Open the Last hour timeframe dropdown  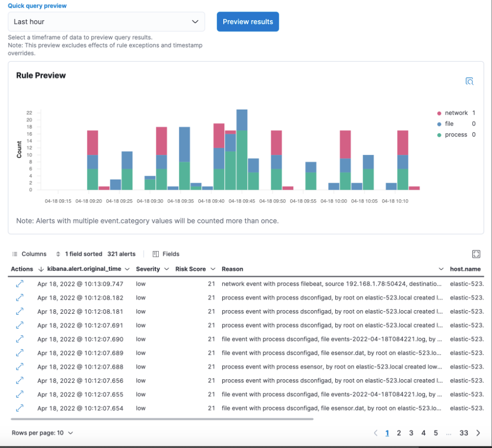click(x=106, y=22)
